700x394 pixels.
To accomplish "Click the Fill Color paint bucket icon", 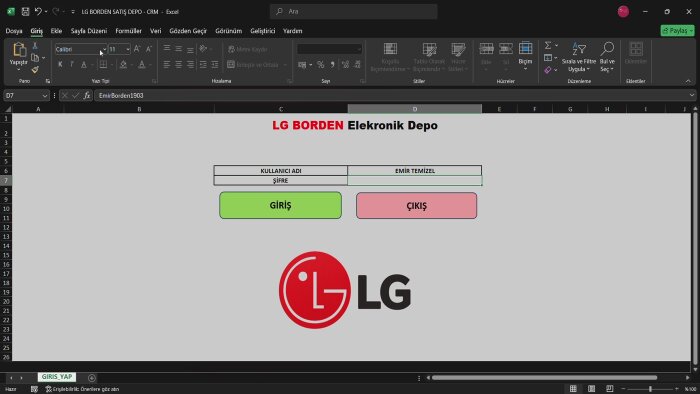I will [123, 65].
